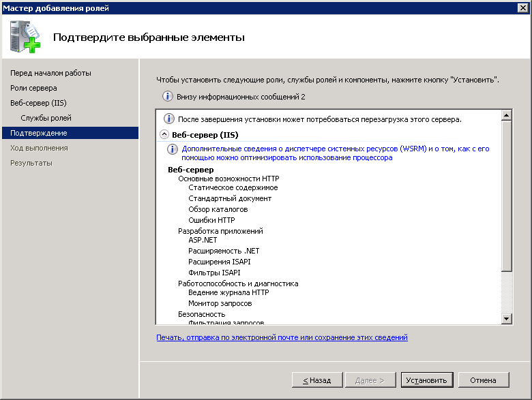Click the disabled 'Далее' button
The image size is (532, 400).
(370, 380)
